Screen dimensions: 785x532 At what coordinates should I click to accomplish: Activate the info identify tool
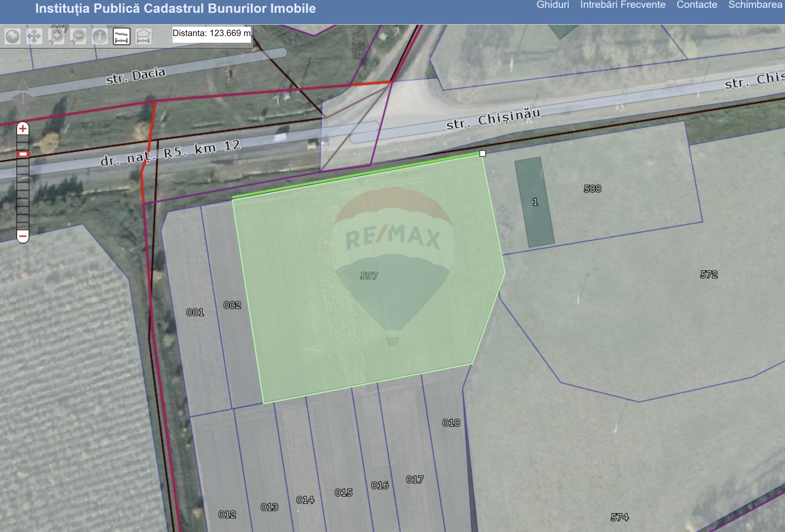[100, 36]
